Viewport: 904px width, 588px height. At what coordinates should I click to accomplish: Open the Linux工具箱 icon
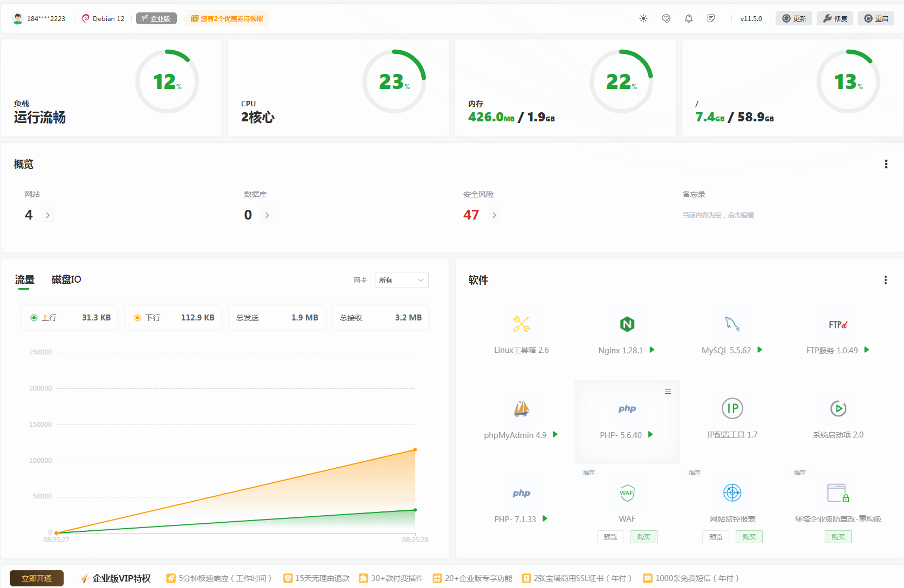pos(521,324)
